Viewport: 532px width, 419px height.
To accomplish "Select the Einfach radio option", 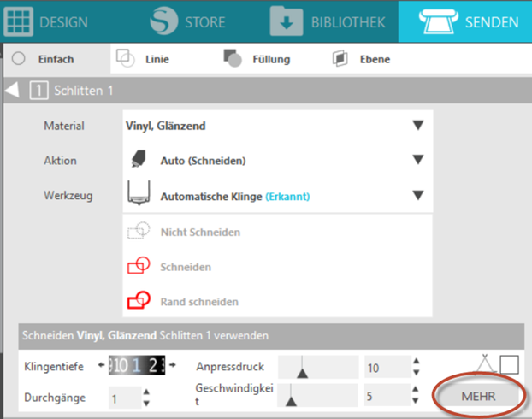I will tap(18, 59).
